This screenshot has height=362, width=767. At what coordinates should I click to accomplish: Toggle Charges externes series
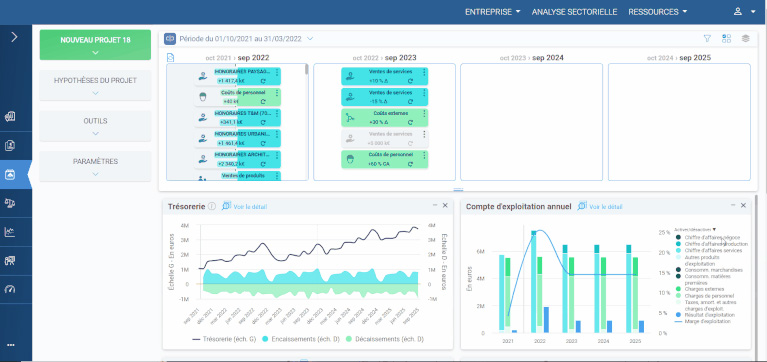click(x=701, y=289)
